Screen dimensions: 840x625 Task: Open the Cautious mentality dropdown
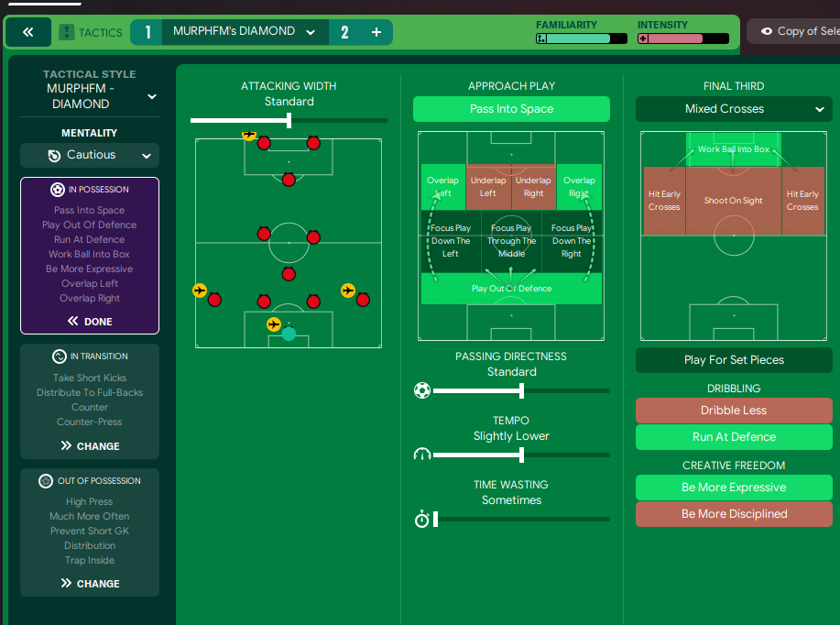point(90,156)
